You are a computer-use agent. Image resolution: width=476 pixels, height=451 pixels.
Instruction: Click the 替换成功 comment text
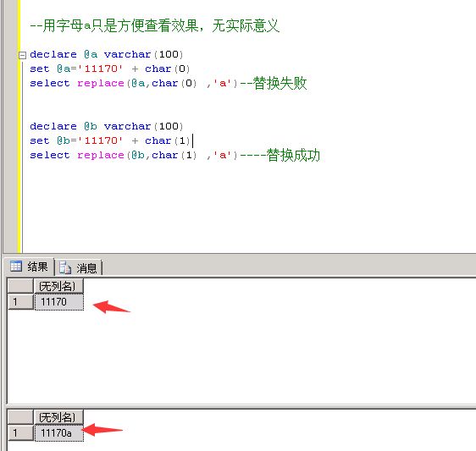coord(293,156)
